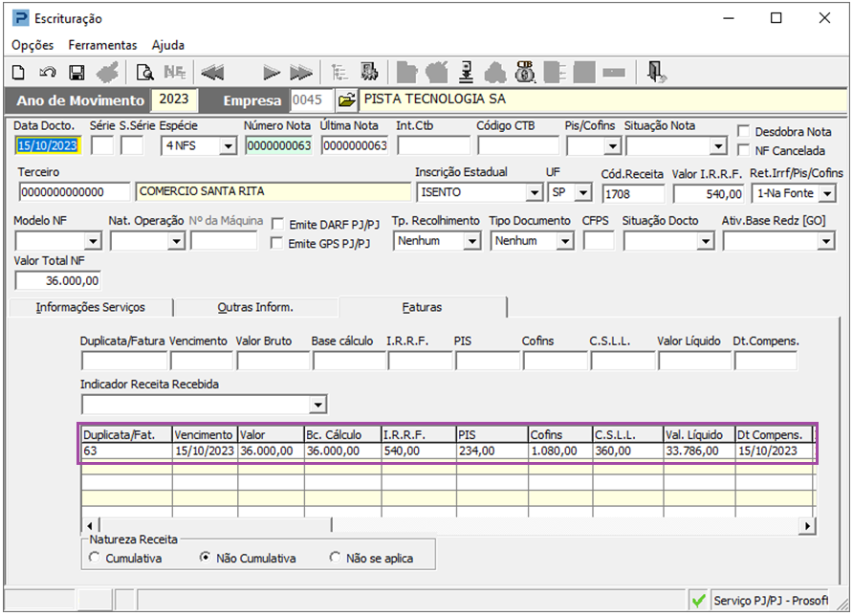Open the Ret.Irrf/Pis/Cofins dropdown

coord(826,194)
